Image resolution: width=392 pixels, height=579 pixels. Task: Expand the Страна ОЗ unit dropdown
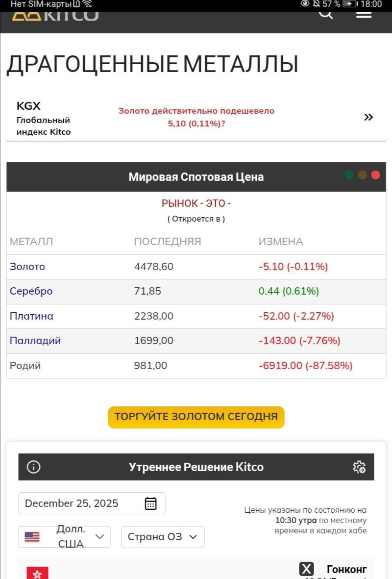pos(163,537)
